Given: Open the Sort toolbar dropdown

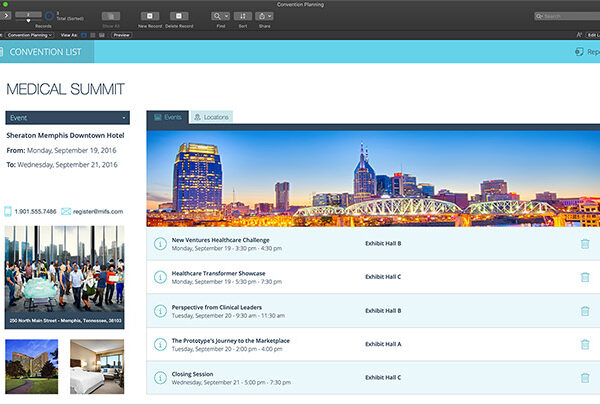Looking at the screenshot, I should click(x=244, y=16).
